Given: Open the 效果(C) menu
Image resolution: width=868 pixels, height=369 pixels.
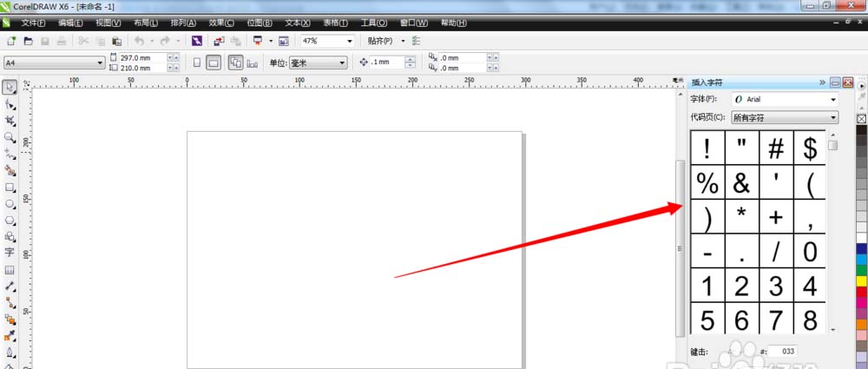Looking at the screenshot, I should click(221, 23).
